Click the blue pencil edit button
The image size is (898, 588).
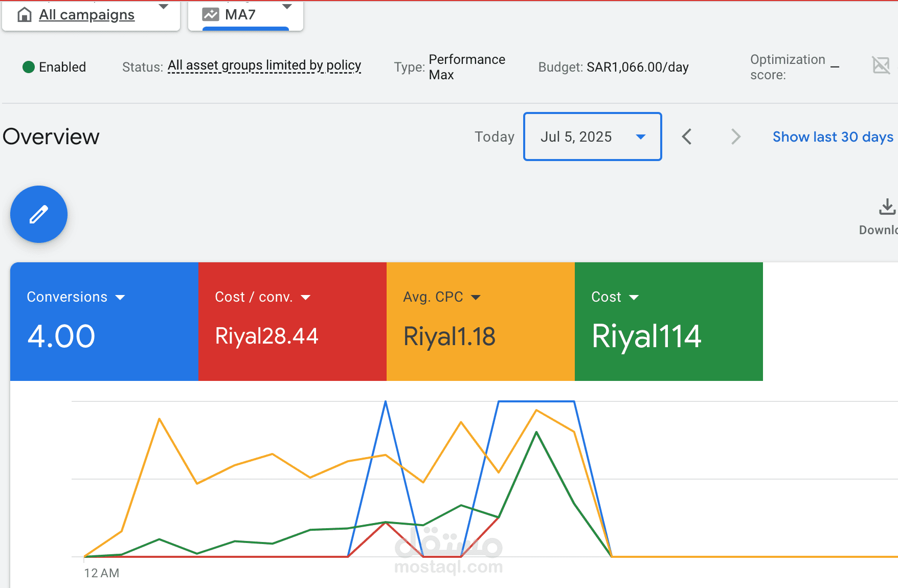point(39,214)
